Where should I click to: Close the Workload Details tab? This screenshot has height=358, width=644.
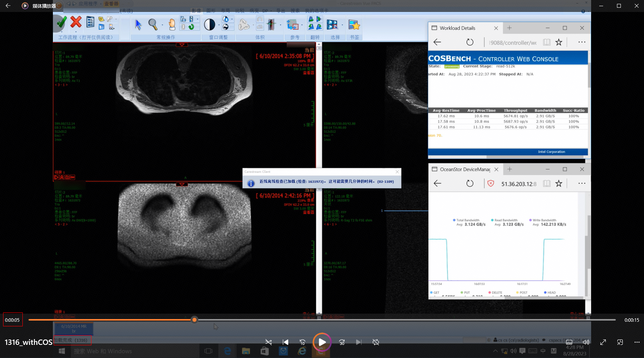coord(496,28)
